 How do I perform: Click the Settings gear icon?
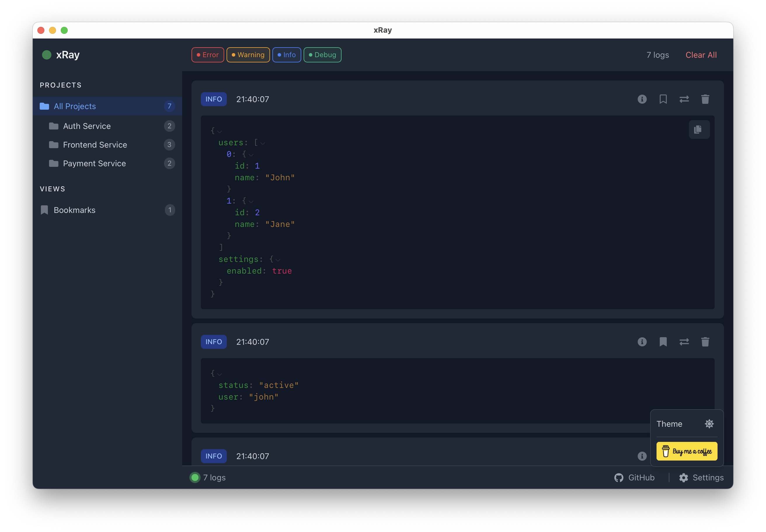pos(684,478)
